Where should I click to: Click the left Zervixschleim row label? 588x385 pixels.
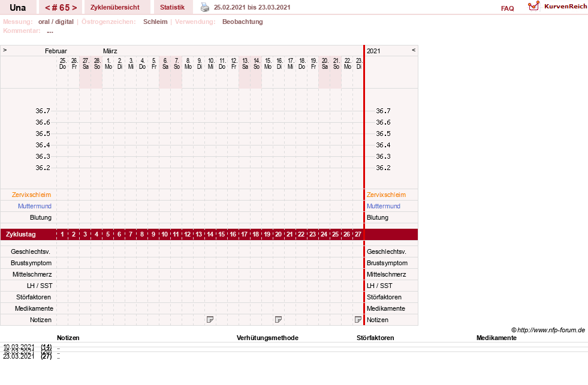pos(32,195)
